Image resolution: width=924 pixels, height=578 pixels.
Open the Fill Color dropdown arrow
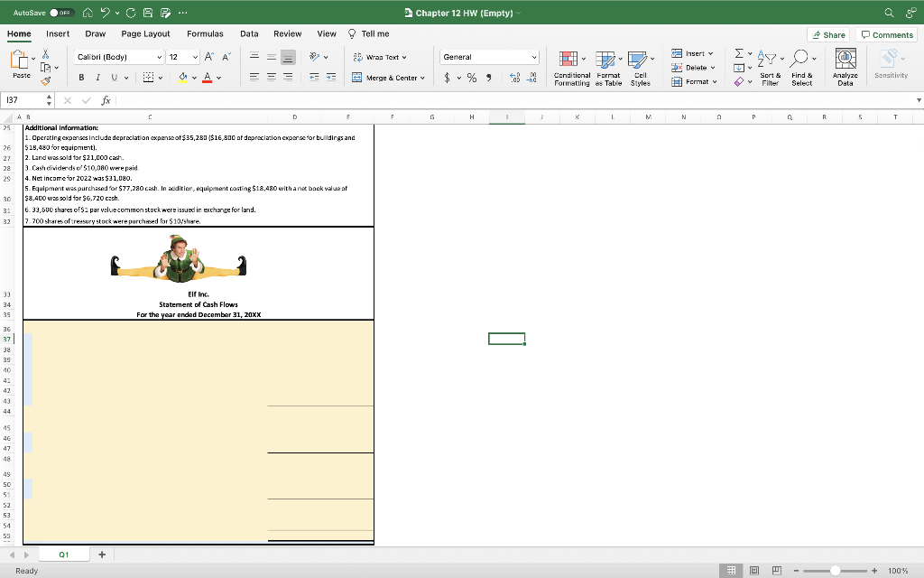click(194, 76)
